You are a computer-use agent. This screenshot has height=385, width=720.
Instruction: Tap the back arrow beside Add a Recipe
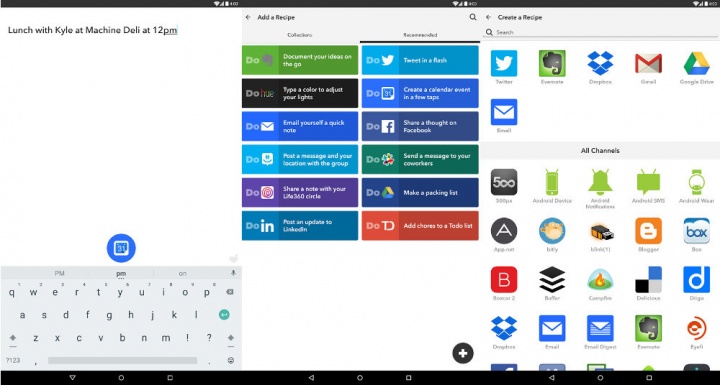point(248,17)
